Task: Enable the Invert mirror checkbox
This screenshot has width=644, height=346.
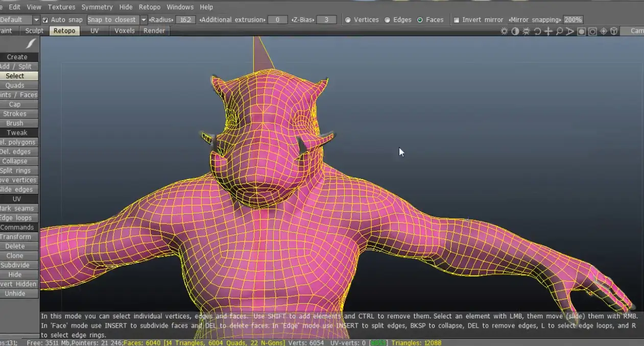Action: point(457,20)
